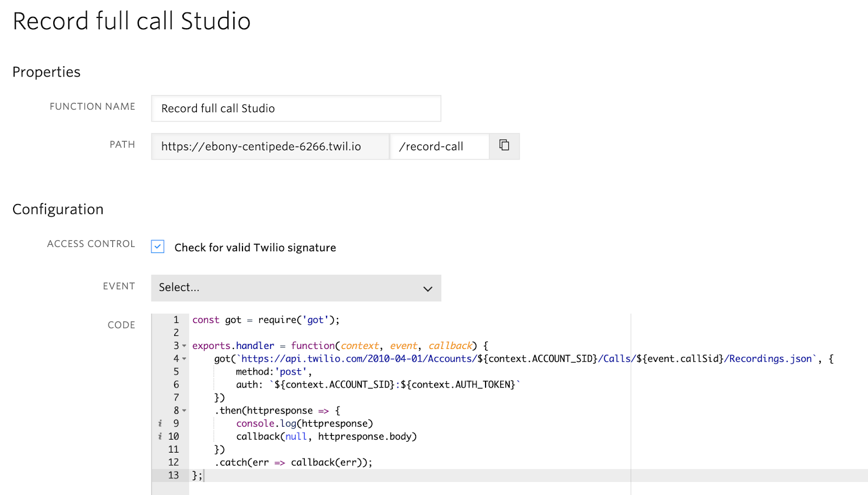
Task: Copy the function path URL icon
Action: [x=504, y=145]
